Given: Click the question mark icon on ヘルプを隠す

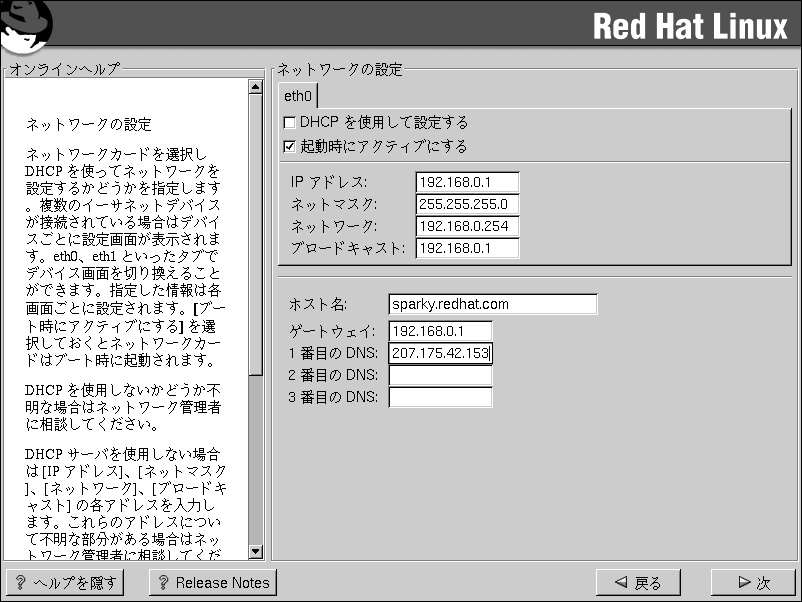Looking at the screenshot, I should point(20,583).
